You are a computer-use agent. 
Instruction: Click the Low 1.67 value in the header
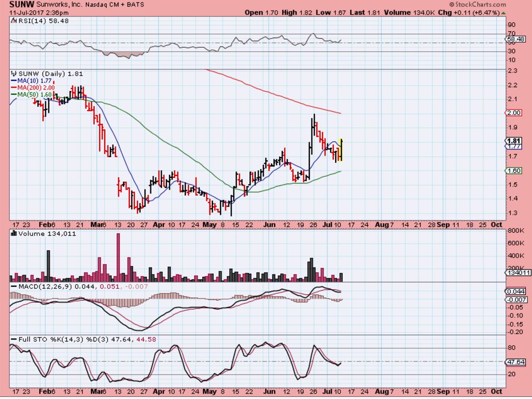(331, 13)
